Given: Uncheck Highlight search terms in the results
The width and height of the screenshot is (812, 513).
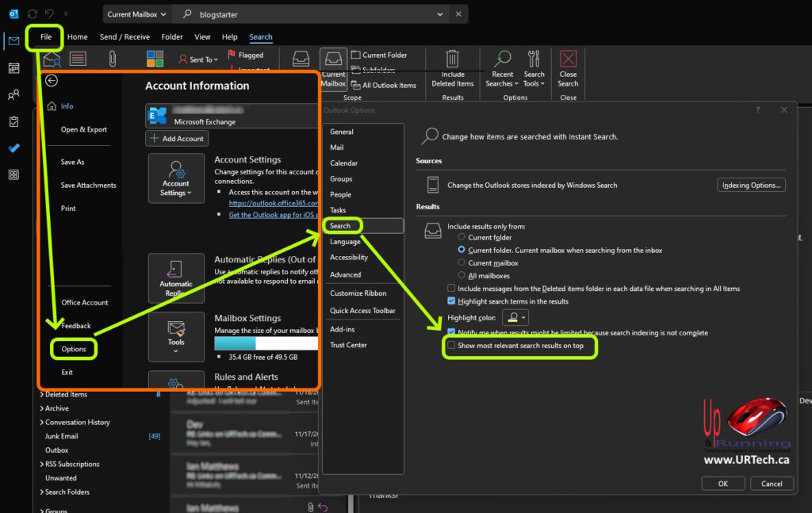Looking at the screenshot, I should [x=452, y=301].
